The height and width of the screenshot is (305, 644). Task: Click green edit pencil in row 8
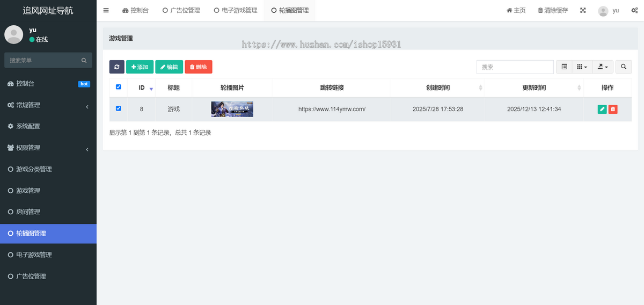(602, 109)
